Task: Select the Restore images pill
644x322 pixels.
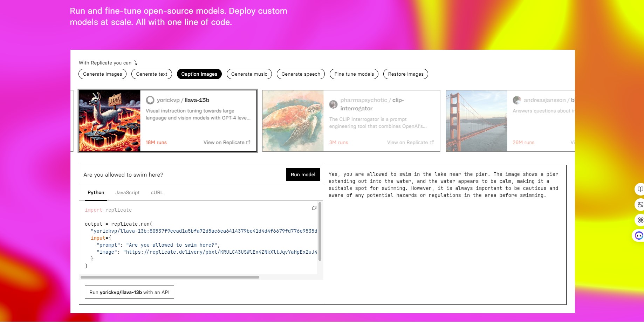Action: pyautogui.click(x=406, y=74)
